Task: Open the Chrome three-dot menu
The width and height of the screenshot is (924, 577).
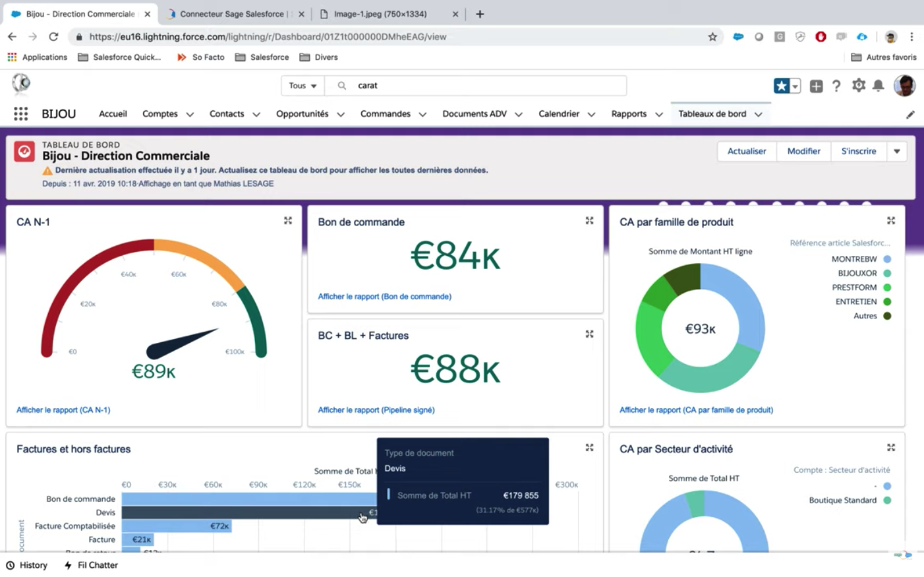Action: click(x=911, y=37)
